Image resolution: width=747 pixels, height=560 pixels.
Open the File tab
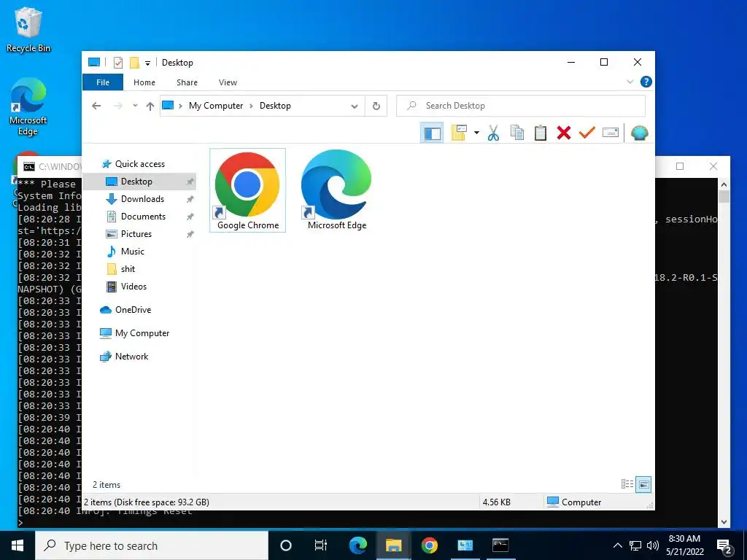coord(103,82)
